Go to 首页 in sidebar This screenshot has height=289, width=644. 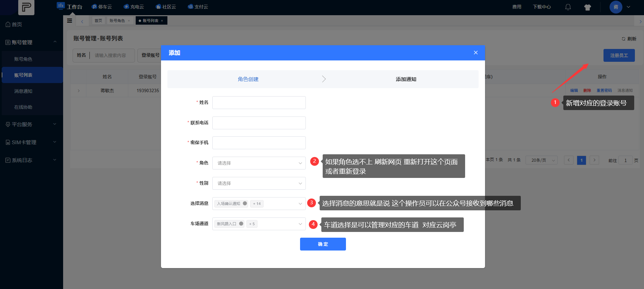point(14,24)
